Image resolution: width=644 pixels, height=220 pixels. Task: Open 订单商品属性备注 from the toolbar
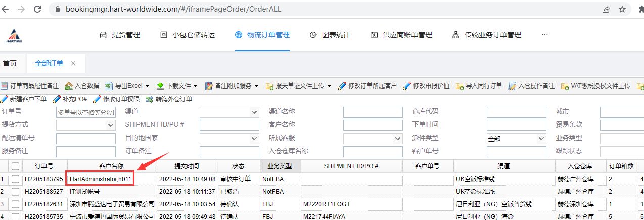point(30,86)
